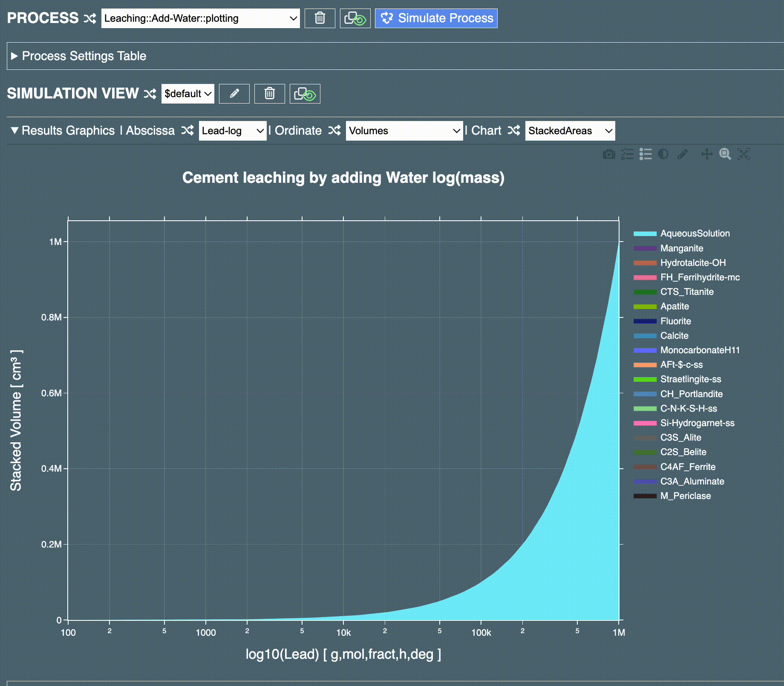Open the Abscissa Lead-log dropdown
Image resolution: width=784 pixels, height=686 pixels.
233,131
